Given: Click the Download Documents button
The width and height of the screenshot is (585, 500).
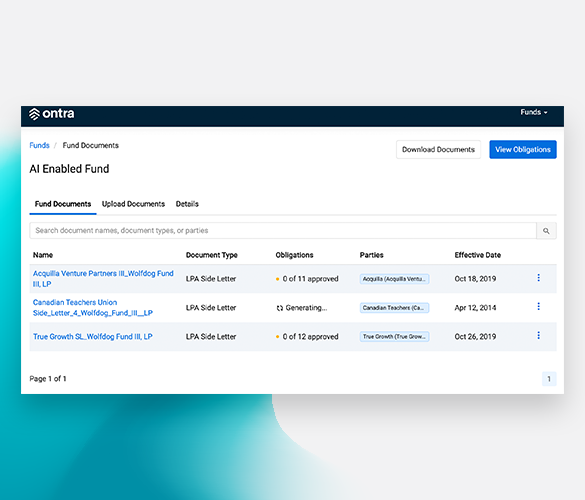Looking at the screenshot, I should tap(438, 150).
